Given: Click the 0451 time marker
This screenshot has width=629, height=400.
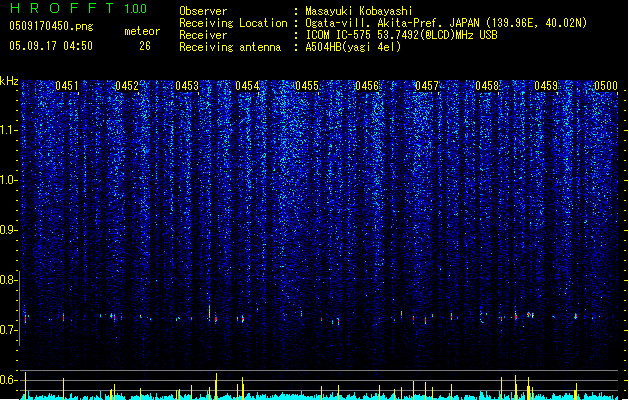Looking at the screenshot, I should click(x=67, y=86).
